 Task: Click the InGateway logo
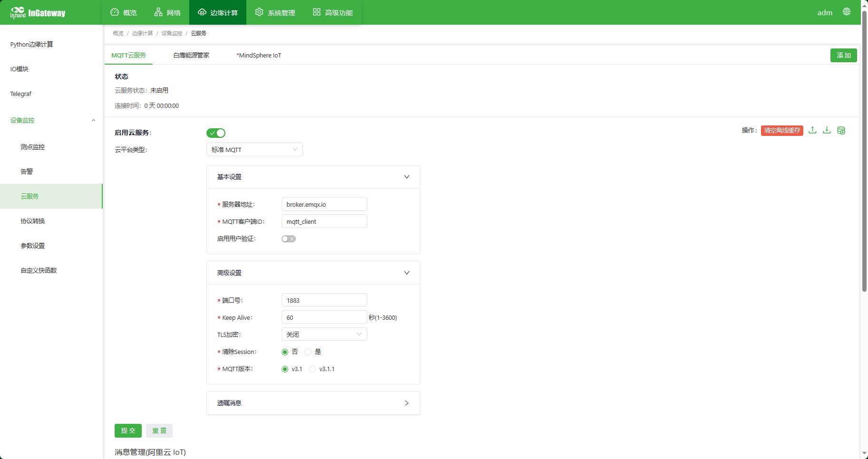pos(38,13)
